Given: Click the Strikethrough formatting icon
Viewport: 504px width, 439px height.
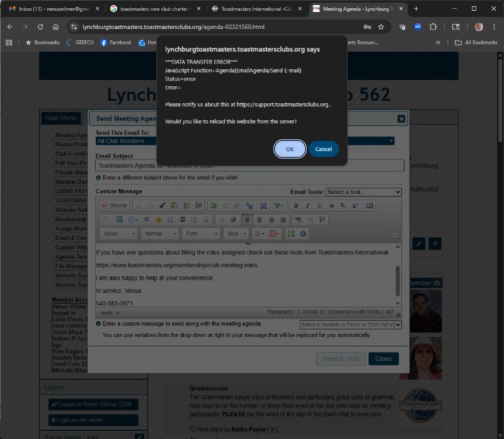Looking at the screenshot, I should pos(331,205).
